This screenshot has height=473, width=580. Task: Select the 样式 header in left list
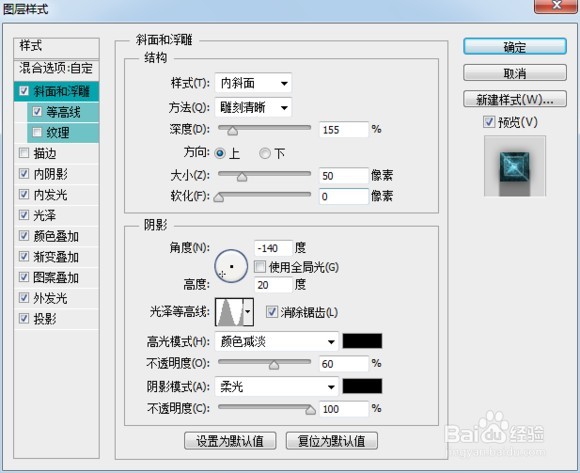56,47
